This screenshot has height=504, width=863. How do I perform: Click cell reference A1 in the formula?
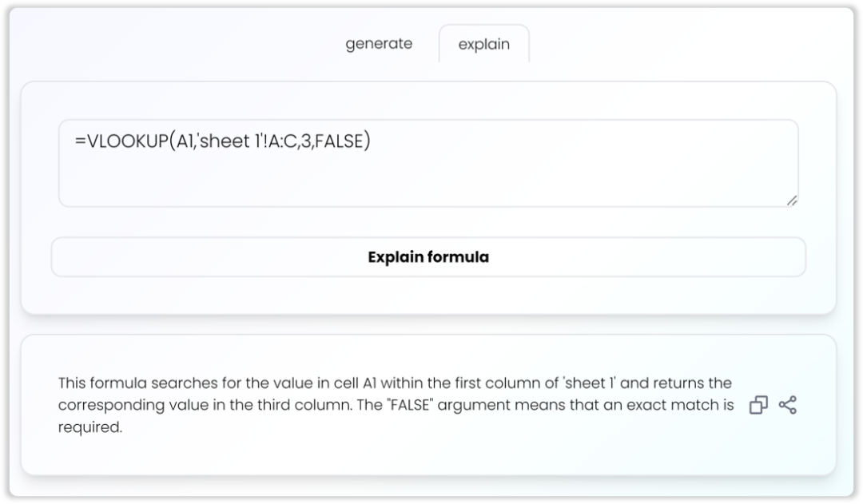pyautogui.click(x=184, y=141)
